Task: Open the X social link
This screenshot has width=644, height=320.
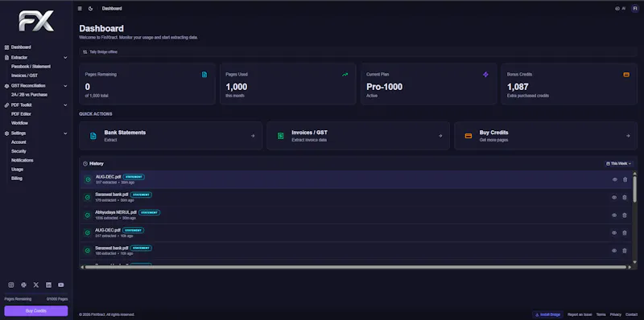Action: (36, 285)
